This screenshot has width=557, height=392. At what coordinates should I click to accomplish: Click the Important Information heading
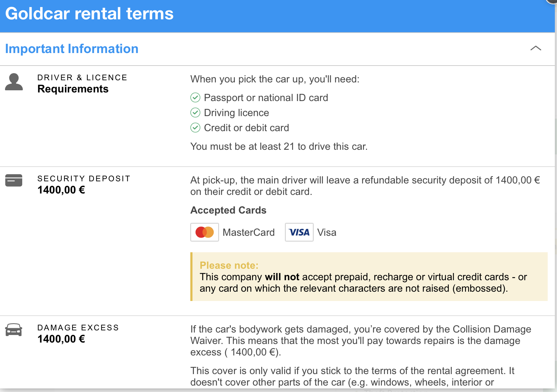[x=72, y=49]
